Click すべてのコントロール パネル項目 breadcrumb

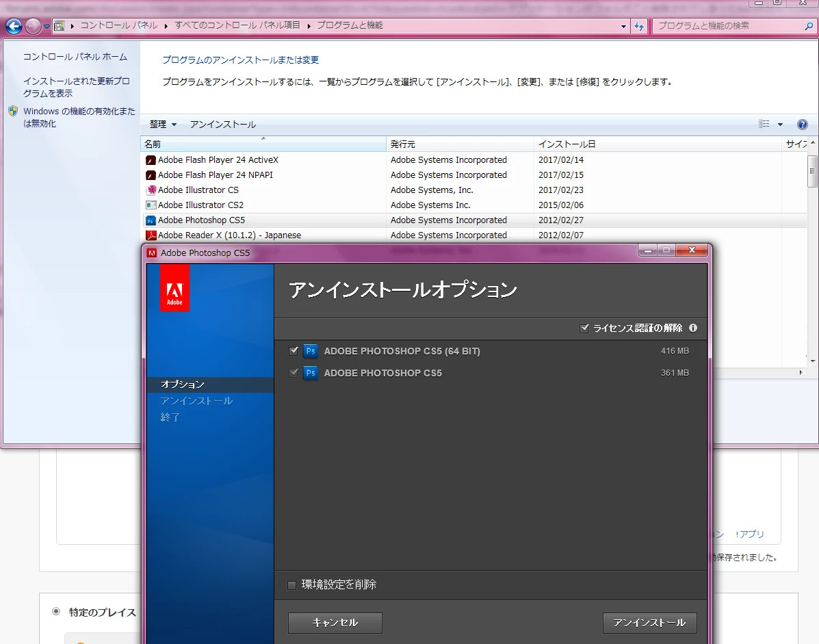click(x=237, y=25)
